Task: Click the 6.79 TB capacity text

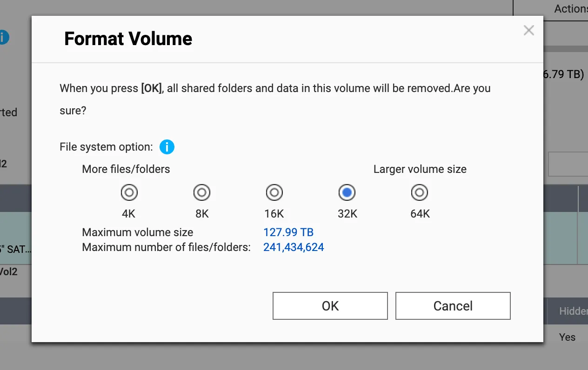Action: (563, 74)
